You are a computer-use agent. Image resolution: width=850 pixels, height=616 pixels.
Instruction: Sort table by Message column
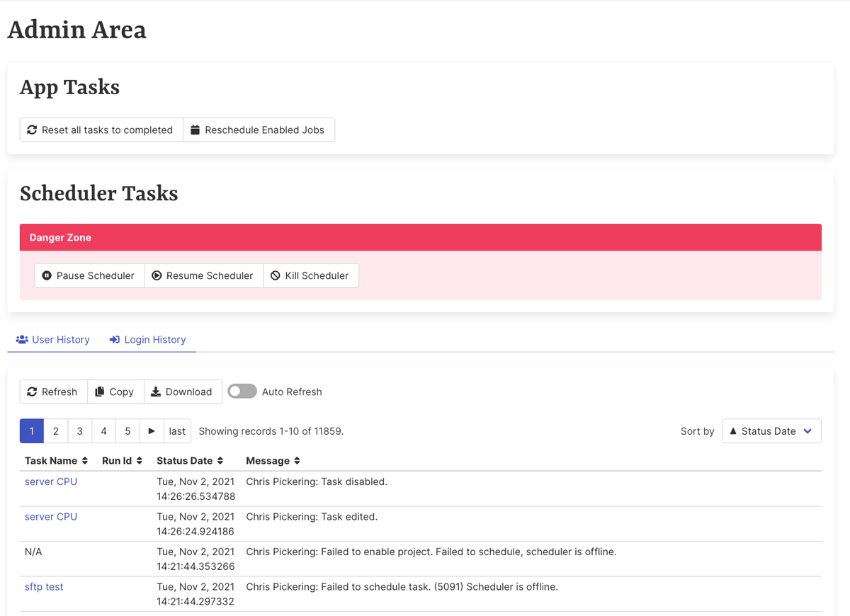pos(273,461)
